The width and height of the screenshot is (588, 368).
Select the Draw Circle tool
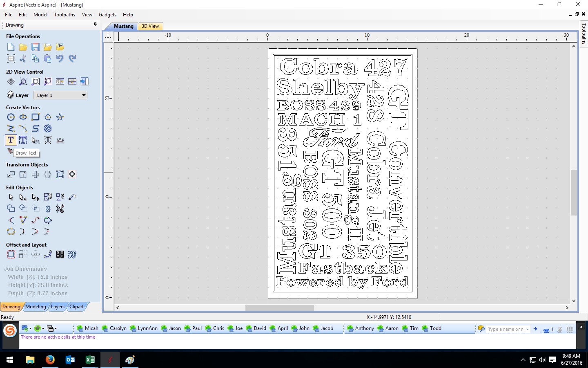pos(11,117)
